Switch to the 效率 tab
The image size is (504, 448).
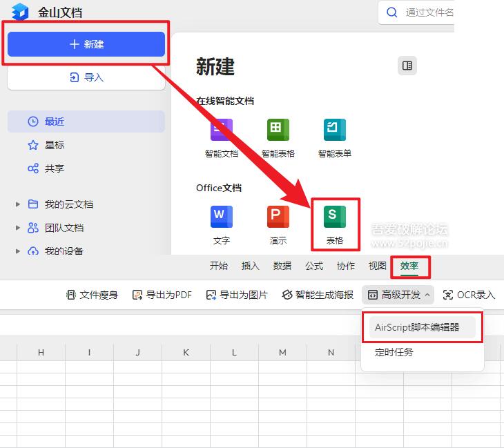(x=409, y=266)
